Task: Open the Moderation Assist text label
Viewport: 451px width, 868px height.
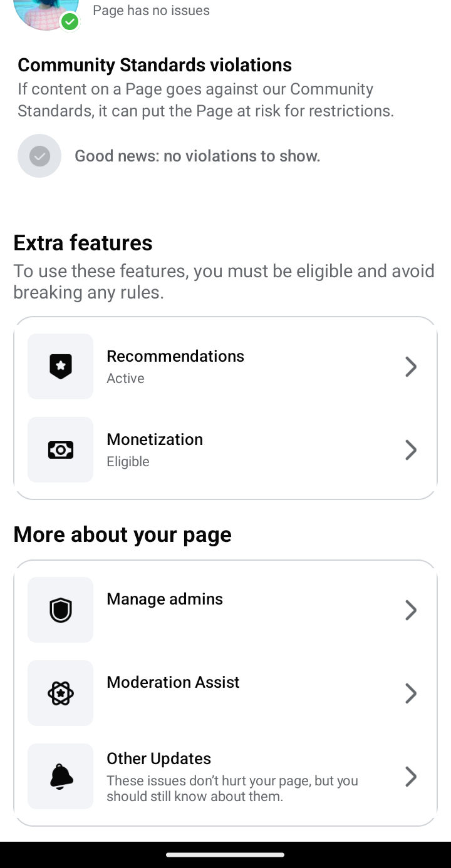Action: tap(173, 682)
